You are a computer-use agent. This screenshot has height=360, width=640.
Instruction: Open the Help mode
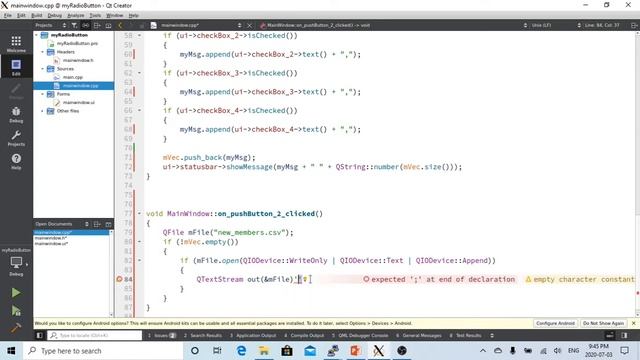click(x=16, y=161)
